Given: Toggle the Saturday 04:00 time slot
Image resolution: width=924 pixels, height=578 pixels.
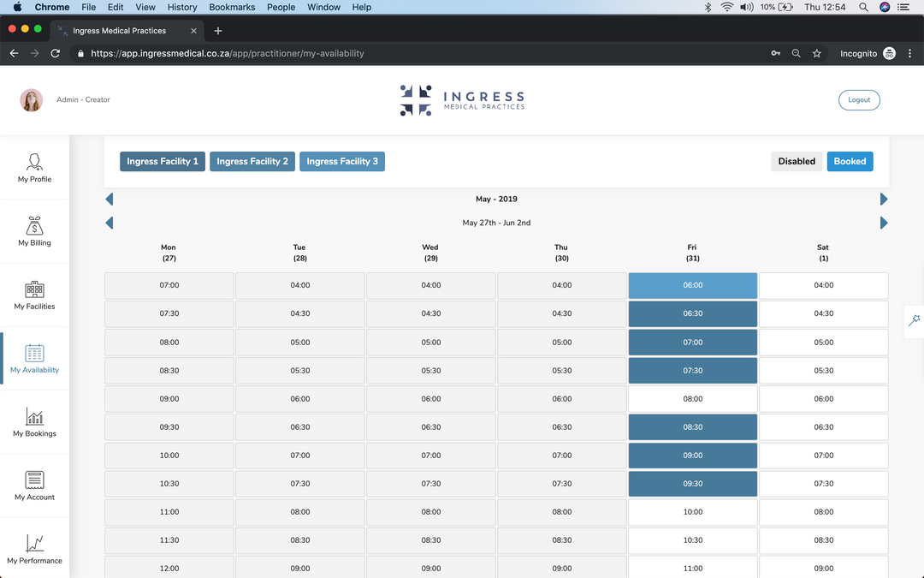Looking at the screenshot, I should click(x=823, y=285).
